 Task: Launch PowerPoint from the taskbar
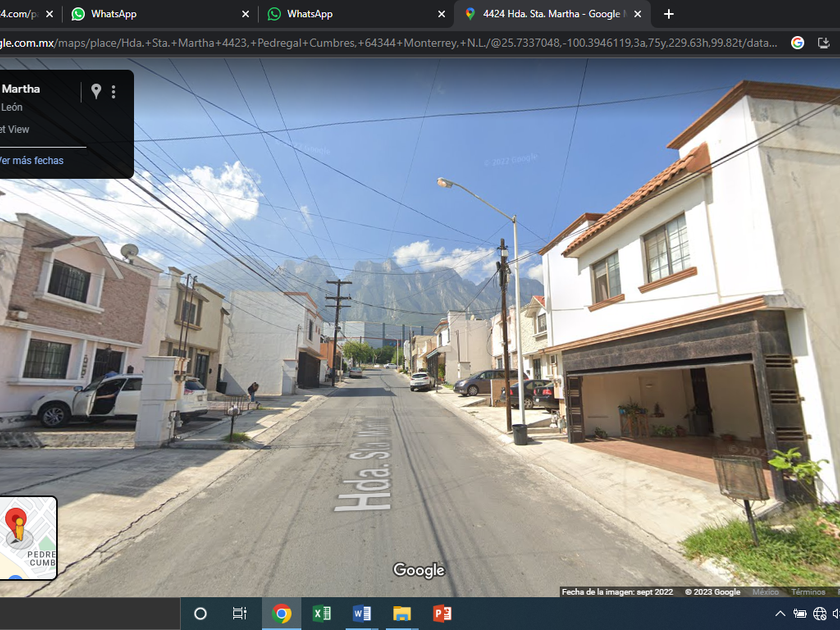click(x=442, y=613)
